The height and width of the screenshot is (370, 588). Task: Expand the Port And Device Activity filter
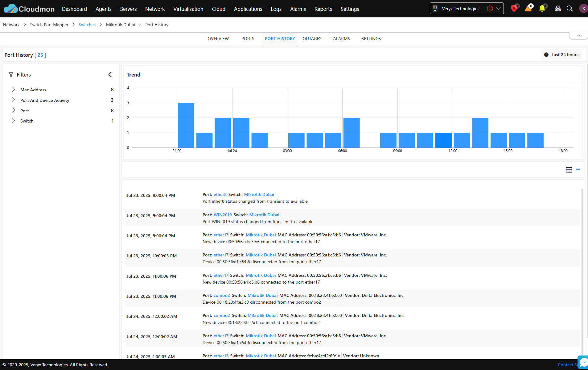click(x=14, y=100)
